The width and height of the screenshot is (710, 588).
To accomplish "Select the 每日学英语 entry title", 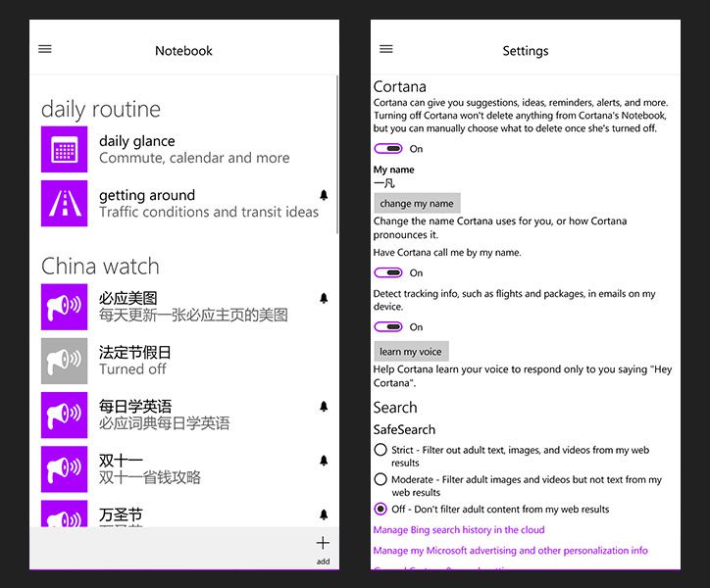I will (x=135, y=407).
